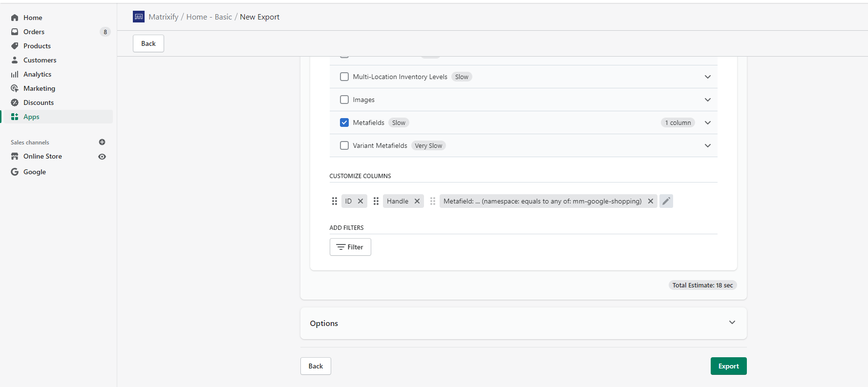Remove the Metafield namespace column chip
868x387 pixels.
[651, 201]
